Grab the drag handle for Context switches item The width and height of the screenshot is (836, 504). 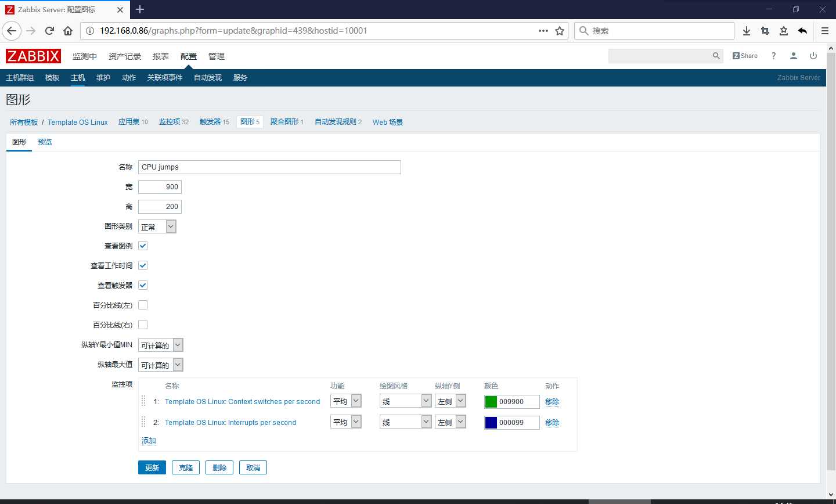pyautogui.click(x=143, y=401)
